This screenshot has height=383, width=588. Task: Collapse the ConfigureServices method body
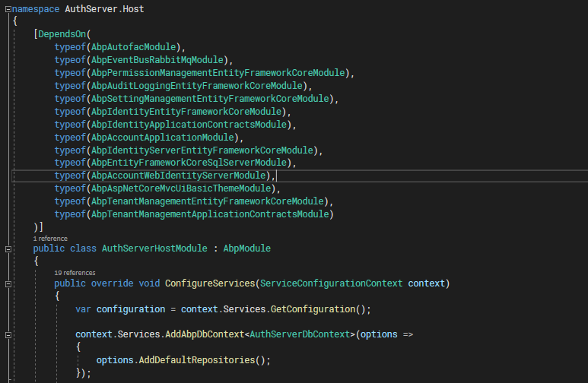8,283
